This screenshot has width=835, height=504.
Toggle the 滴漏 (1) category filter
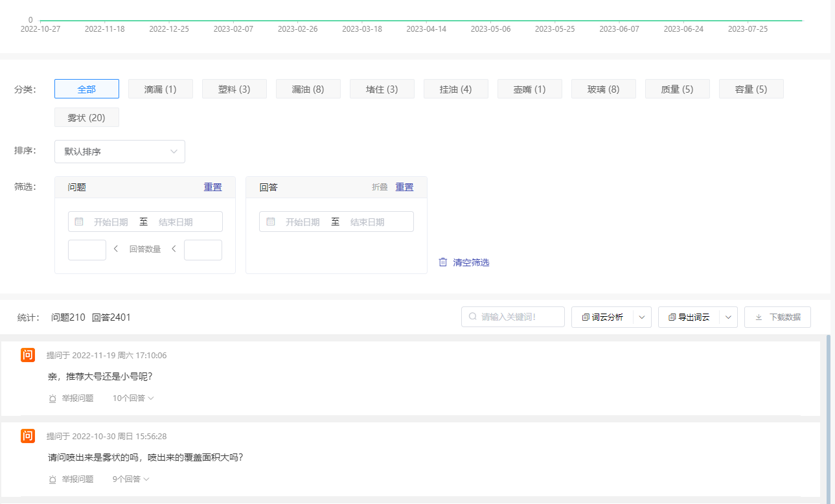[x=160, y=89]
